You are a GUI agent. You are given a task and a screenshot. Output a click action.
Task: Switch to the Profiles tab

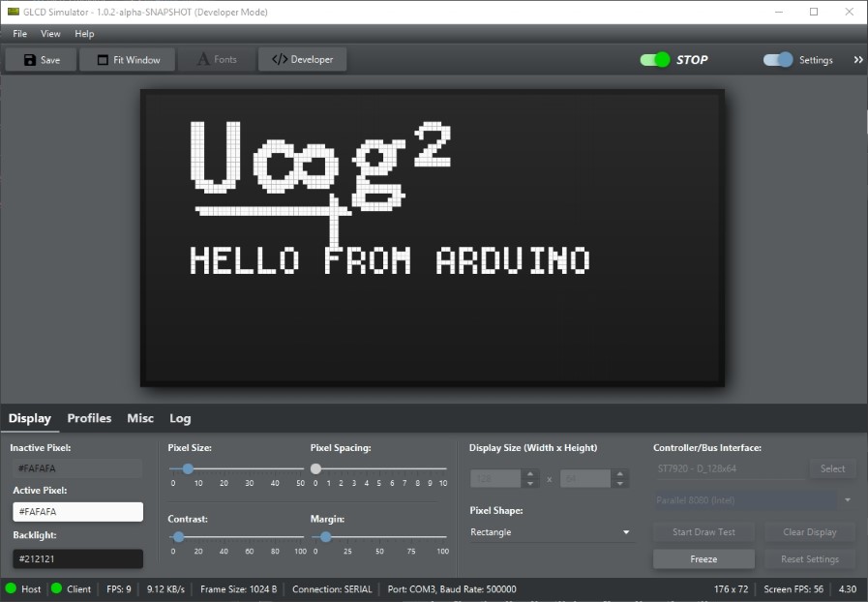click(89, 418)
